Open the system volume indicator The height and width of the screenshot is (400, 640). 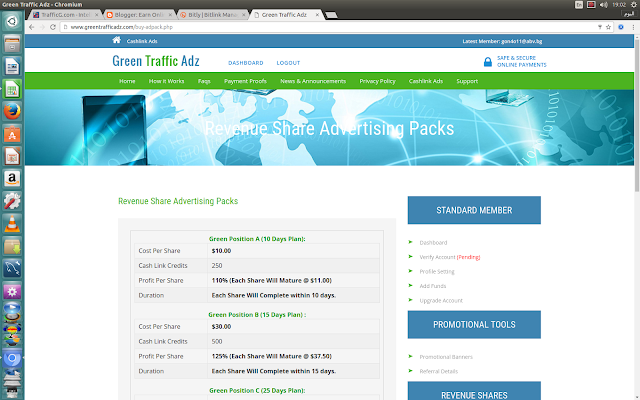(604, 4)
